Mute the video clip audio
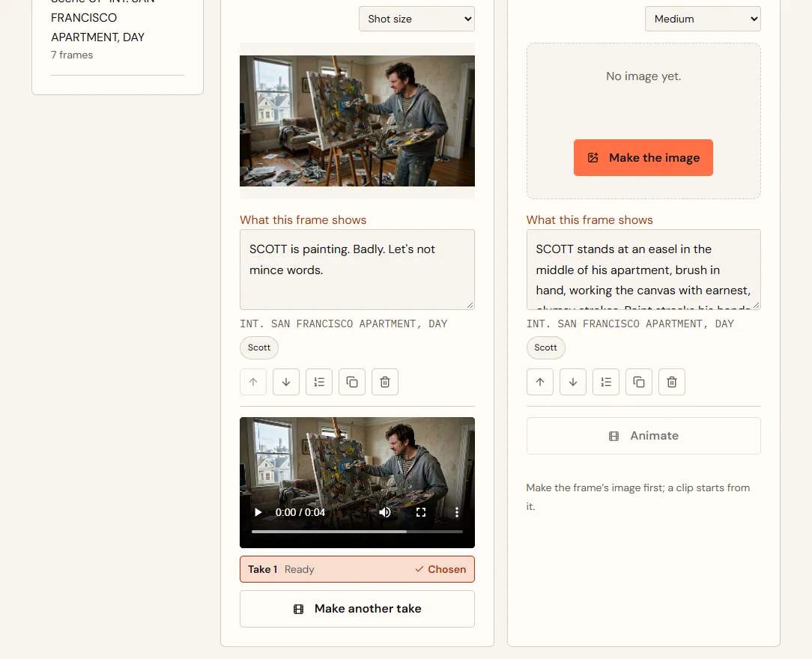Screen dimensions: 812x659 coord(385,512)
